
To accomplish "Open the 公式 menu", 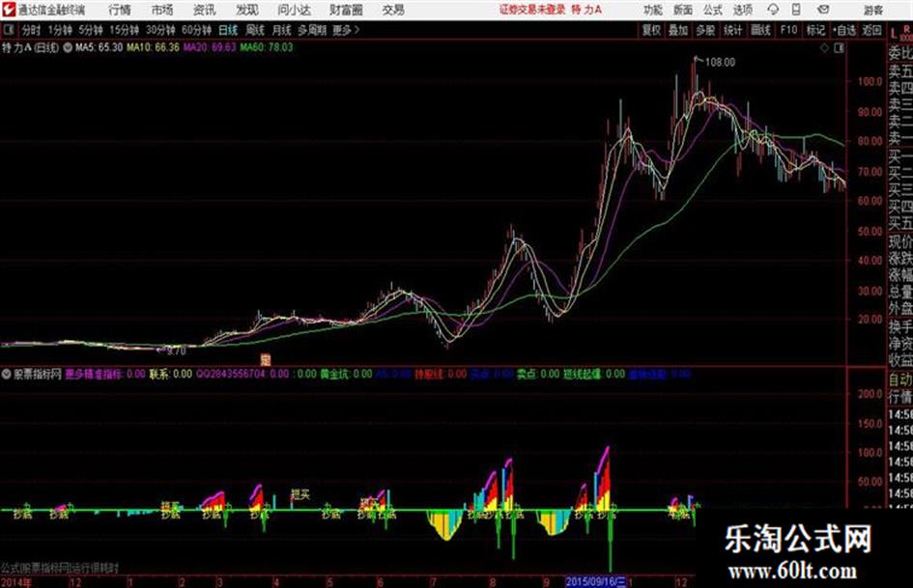I will point(713,10).
